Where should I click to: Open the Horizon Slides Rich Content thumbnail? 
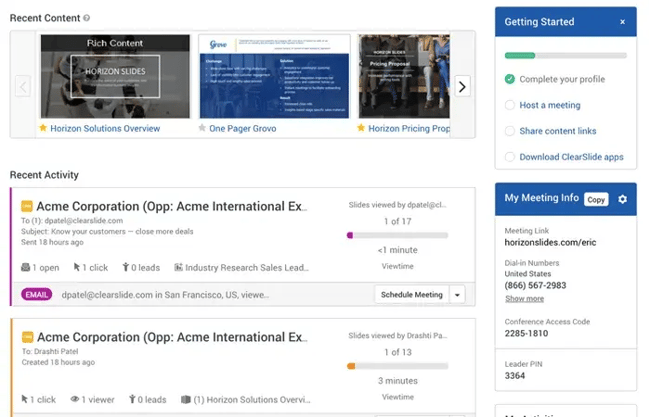point(115,76)
